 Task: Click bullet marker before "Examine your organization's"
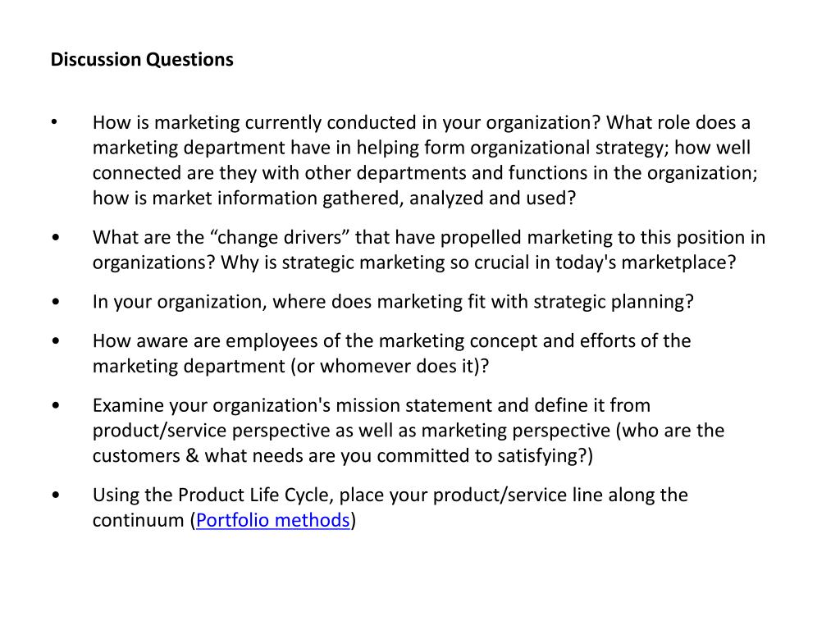pos(54,405)
